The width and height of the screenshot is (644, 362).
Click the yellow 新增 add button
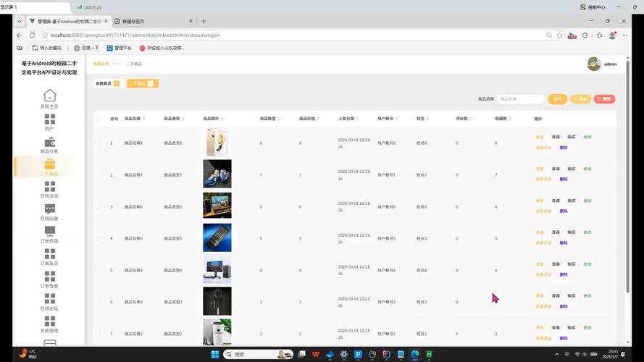[x=580, y=99]
